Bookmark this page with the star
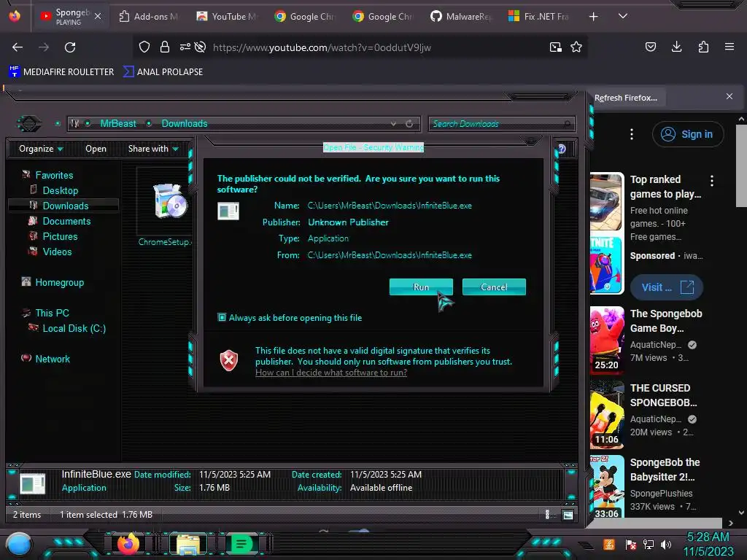This screenshot has height=560, width=747. click(x=576, y=47)
